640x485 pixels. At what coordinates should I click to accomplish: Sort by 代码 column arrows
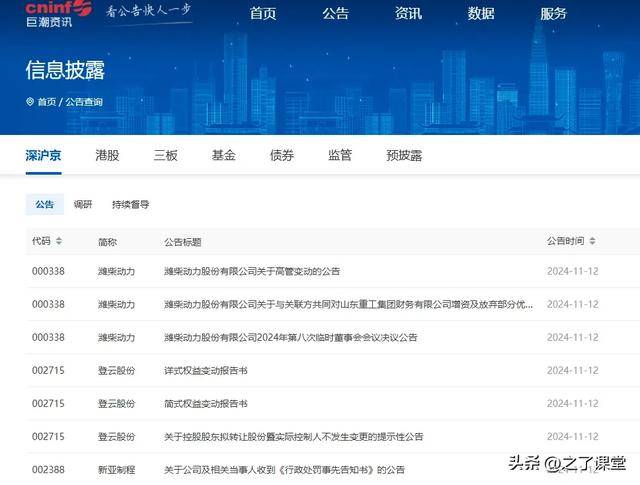[59, 241]
